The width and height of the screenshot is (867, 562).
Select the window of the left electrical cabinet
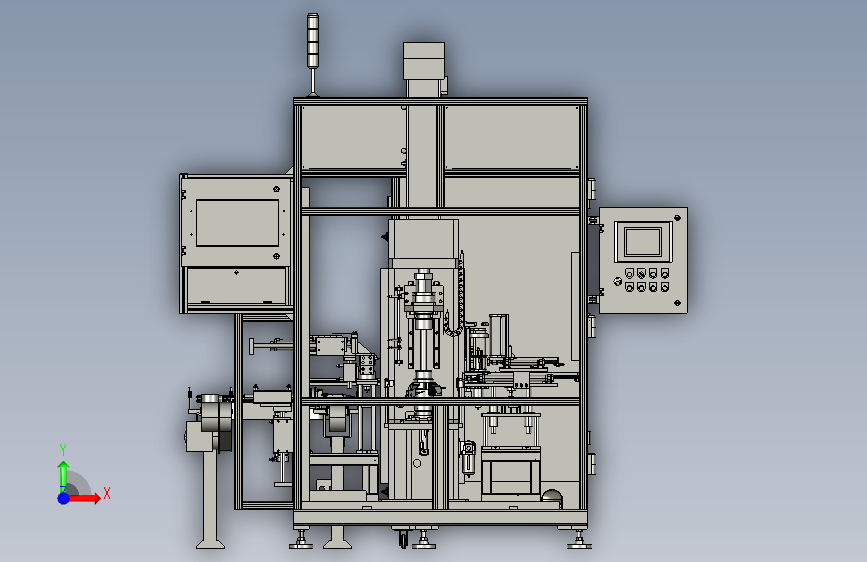pyautogui.click(x=237, y=223)
